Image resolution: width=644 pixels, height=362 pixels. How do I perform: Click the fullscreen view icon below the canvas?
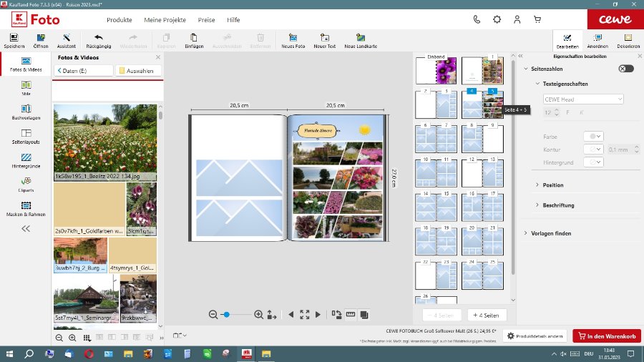[305, 314]
